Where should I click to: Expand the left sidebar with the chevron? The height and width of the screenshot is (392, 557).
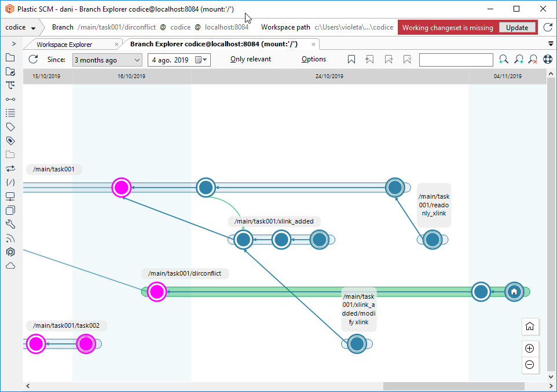pyautogui.click(x=14, y=44)
